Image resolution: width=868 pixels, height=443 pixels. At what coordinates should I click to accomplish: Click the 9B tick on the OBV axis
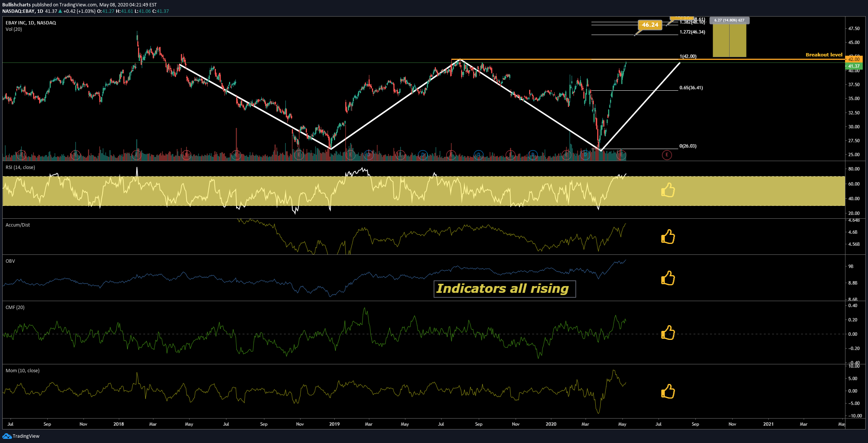(851, 266)
